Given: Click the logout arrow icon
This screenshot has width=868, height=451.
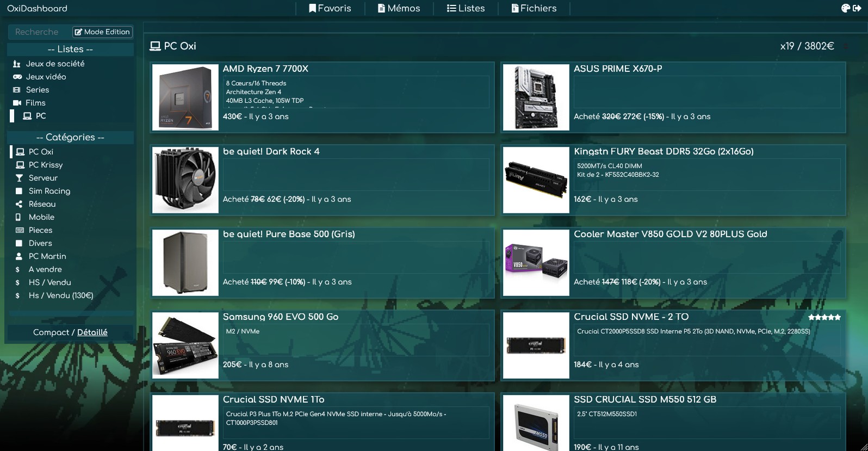Looking at the screenshot, I should [857, 8].
